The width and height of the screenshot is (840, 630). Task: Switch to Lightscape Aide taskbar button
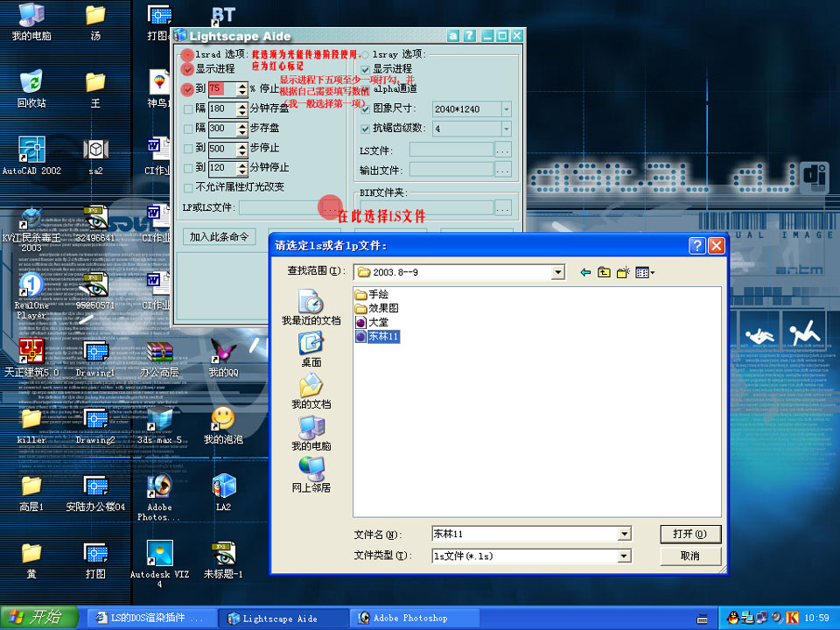tap(283, 619)
